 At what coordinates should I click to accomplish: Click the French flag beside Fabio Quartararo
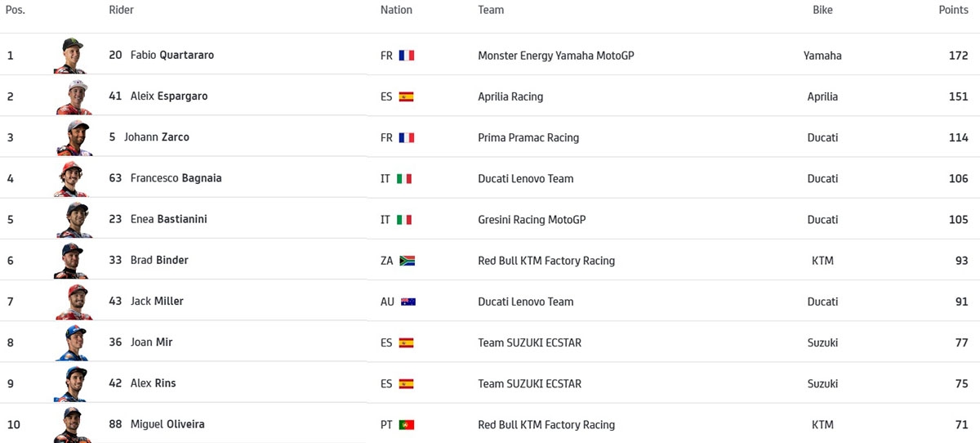(x=407, y=56)
